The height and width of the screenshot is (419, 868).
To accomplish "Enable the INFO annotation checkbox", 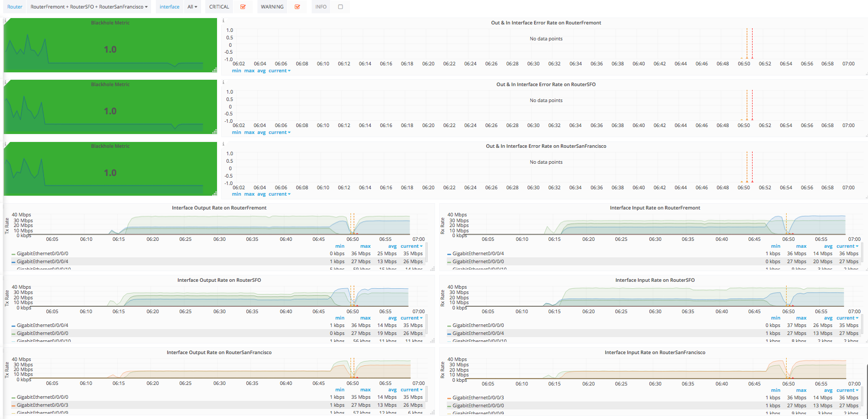I will (340, 7).
